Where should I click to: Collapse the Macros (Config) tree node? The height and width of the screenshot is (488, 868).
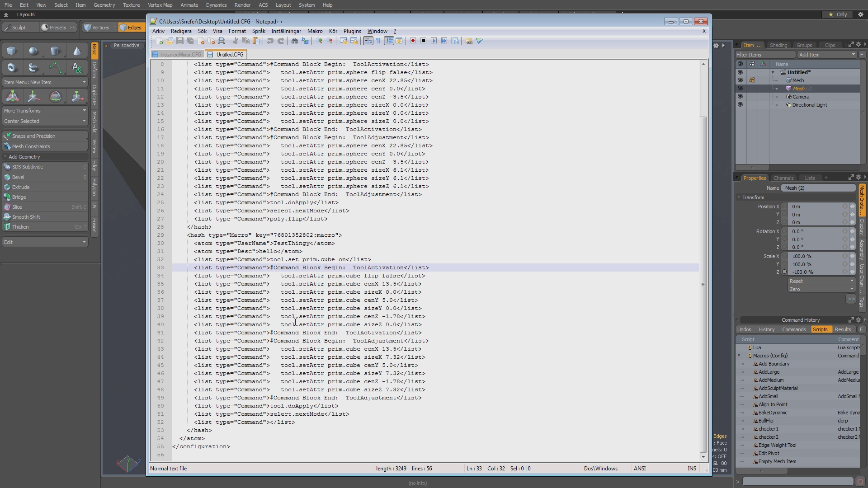coord(740,356)
